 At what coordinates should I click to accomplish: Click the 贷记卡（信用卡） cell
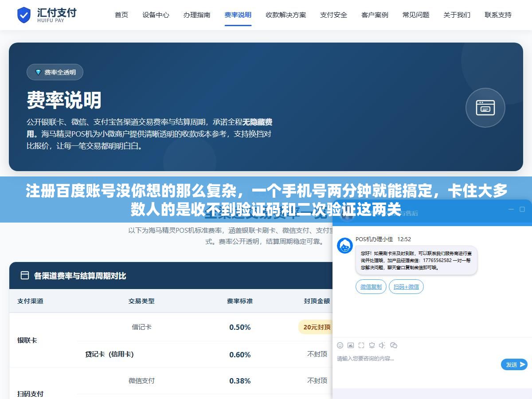coord(110,354)
